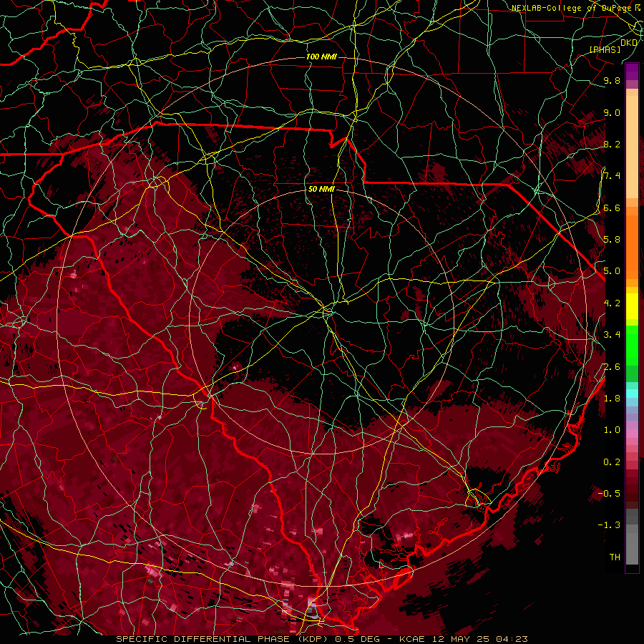
Task: Click the [PHAS] legend unit label
Action: [605, 50]
